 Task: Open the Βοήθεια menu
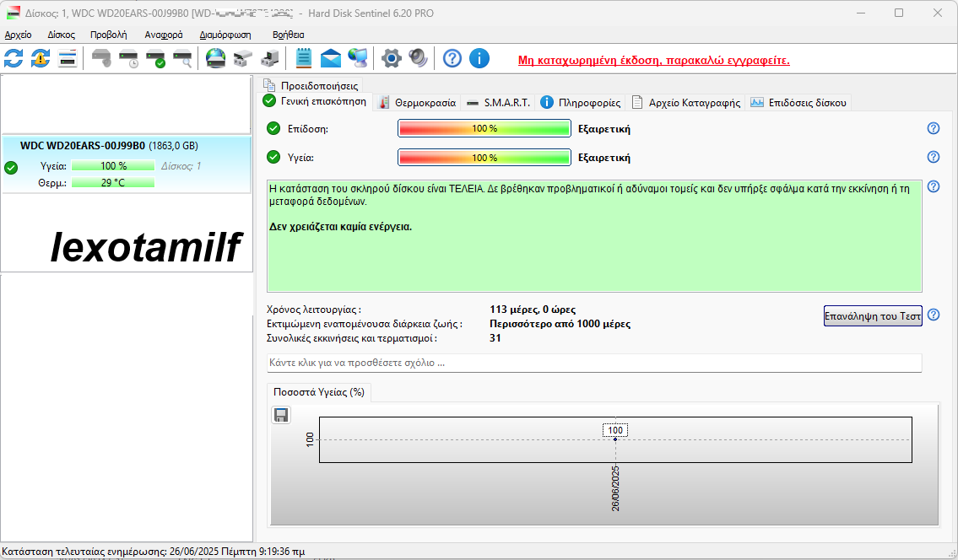[288, 35]
